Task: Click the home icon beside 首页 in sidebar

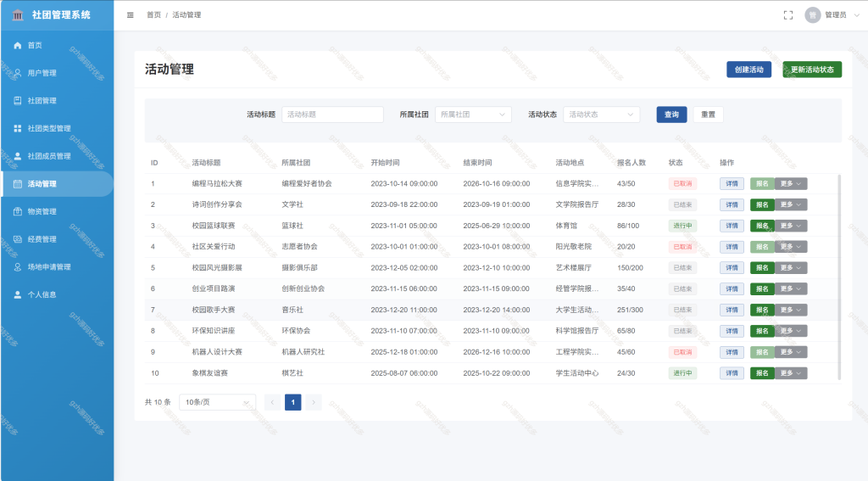Action: tap(18, 46)
